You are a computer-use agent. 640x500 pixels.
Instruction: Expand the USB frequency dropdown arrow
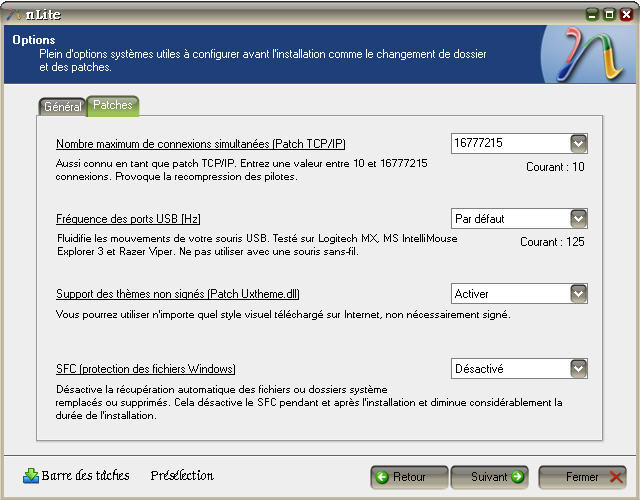578,219
